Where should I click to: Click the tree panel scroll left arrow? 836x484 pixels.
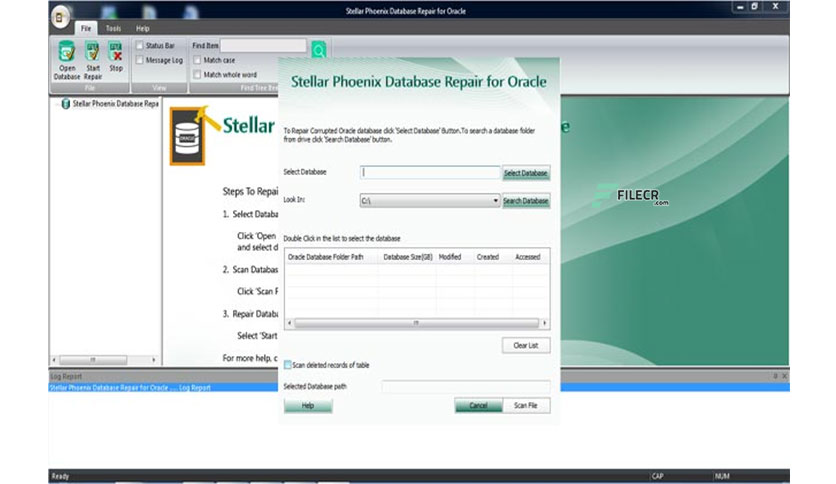(54, 360)
